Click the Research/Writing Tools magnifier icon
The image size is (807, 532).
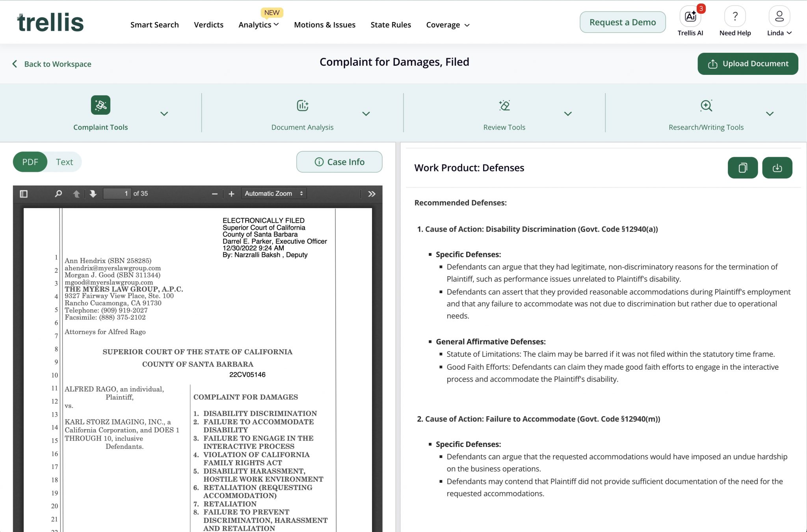coord(706,105)
